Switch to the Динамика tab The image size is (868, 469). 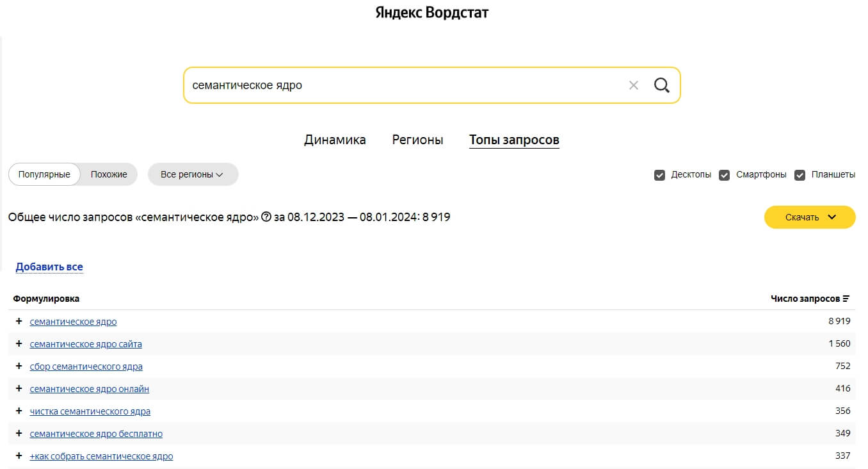(335, 140)
